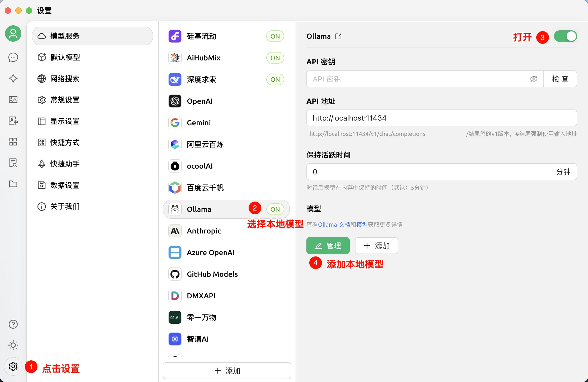
Task: Open the mini apps grid icon
Action: click(13, 142)
